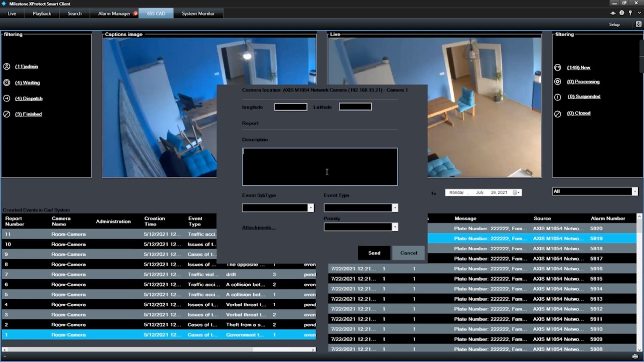
Task: Filter by (0) Processing link
Action: click(x=583, y=82)
